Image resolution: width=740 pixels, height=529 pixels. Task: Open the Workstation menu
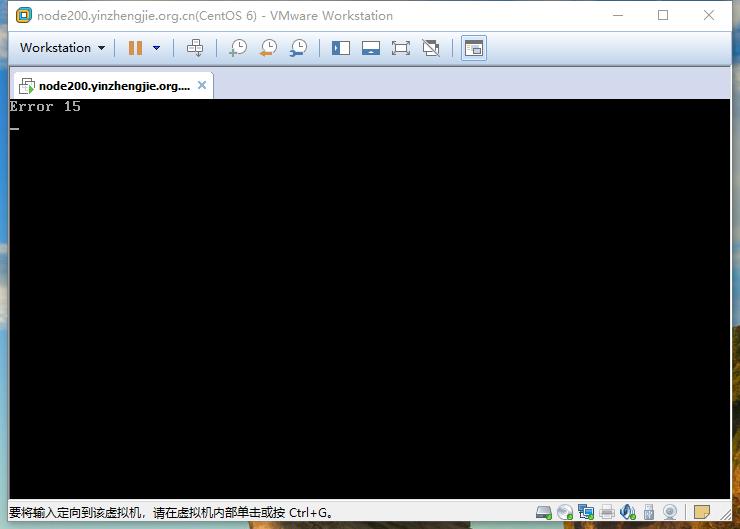pyautogui.click(x=62, y=48)
